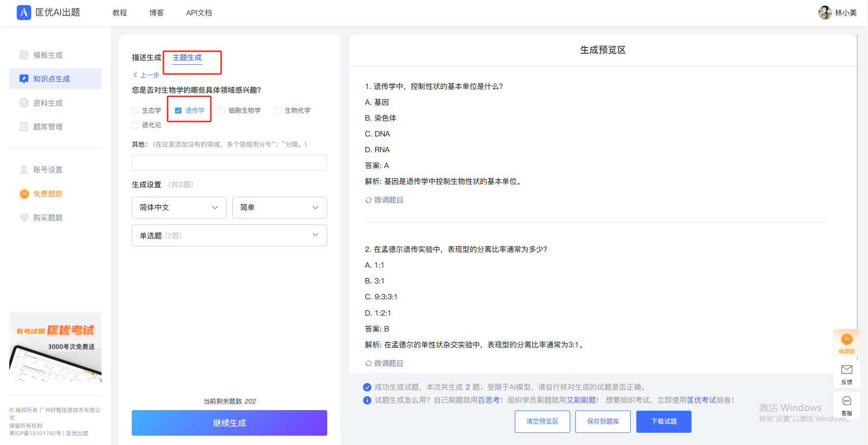
Task: Open the 百思考 link
Action: point(489,400)
